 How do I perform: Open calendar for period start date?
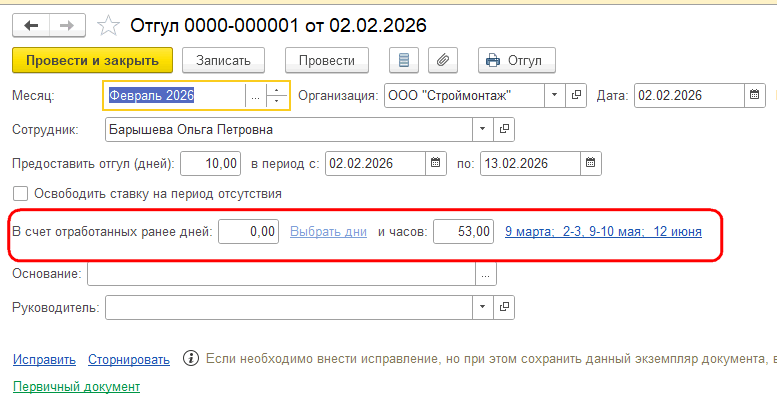436,164
